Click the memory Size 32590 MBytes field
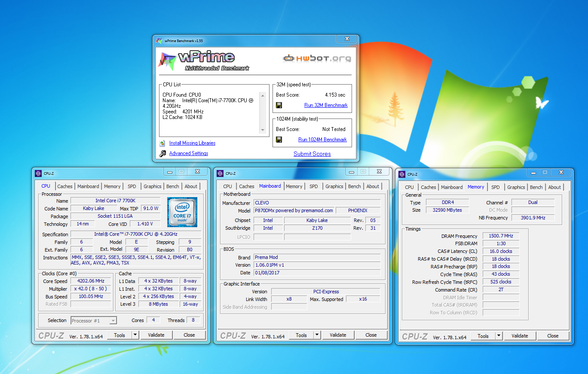 (447, 210)
